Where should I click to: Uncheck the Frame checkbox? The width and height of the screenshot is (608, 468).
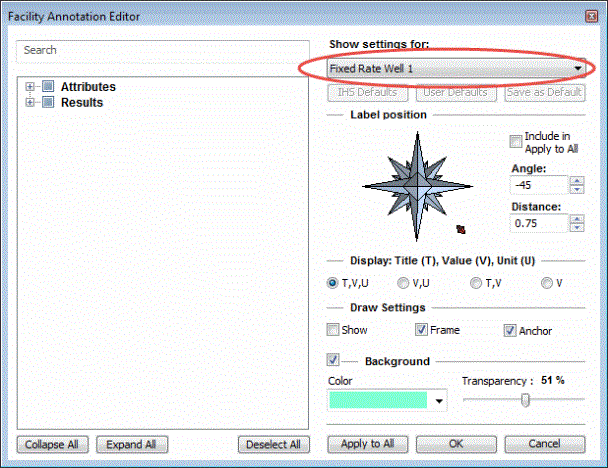coord(422,330)
